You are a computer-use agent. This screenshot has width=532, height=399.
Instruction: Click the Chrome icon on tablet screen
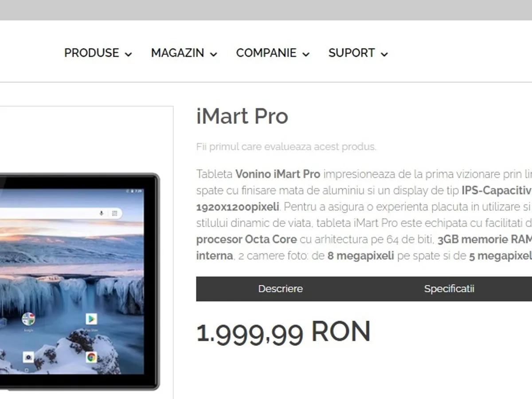click(x=91, y=357)
